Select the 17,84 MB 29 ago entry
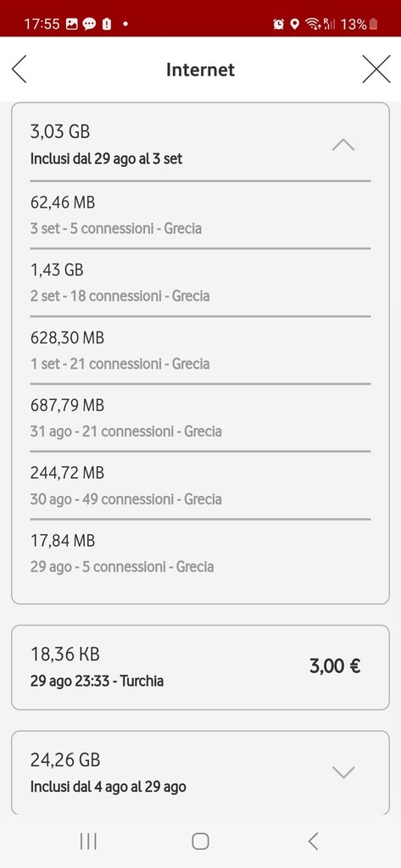The height and width of the screenshot is (868, 401). pos(200,554)
